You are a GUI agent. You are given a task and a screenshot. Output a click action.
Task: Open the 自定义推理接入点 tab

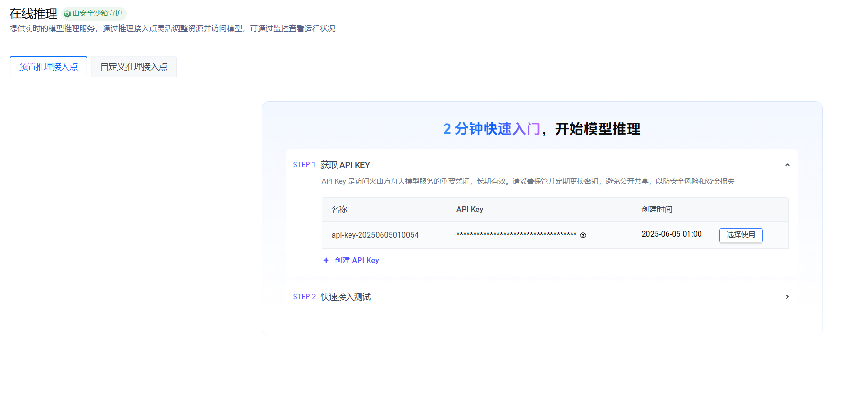(134, 67)
